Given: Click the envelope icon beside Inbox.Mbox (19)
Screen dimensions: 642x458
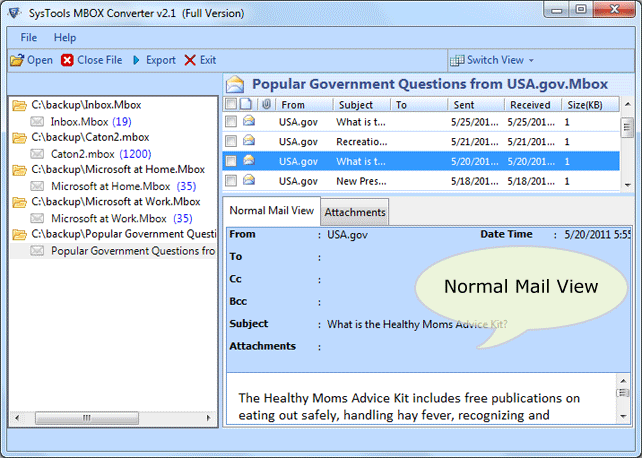Looking at the screenshot, I should [37, 122].
